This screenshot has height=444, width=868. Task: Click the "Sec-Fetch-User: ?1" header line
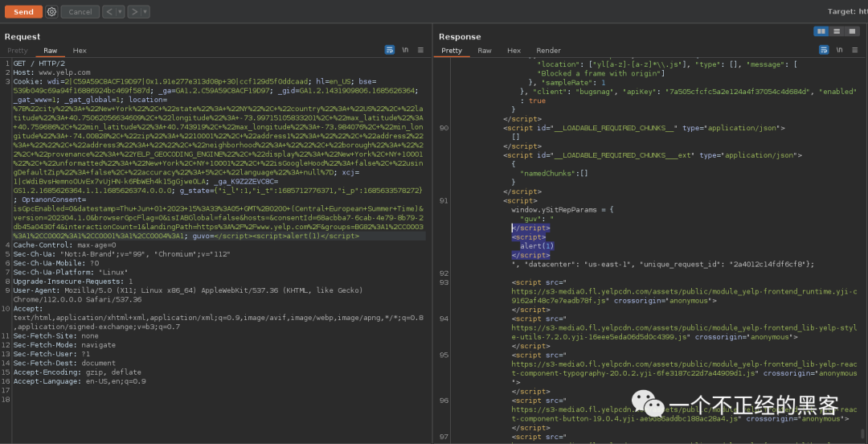[x=51, y=354]
